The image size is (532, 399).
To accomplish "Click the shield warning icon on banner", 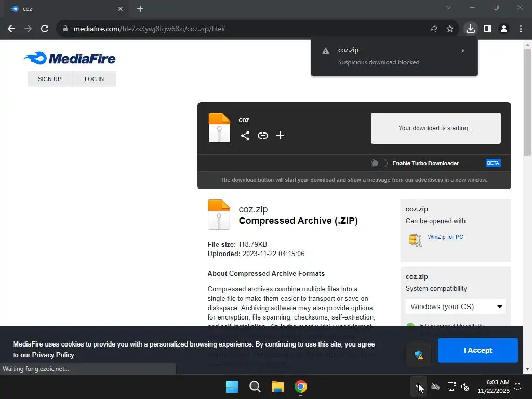I will click(419, 355).
